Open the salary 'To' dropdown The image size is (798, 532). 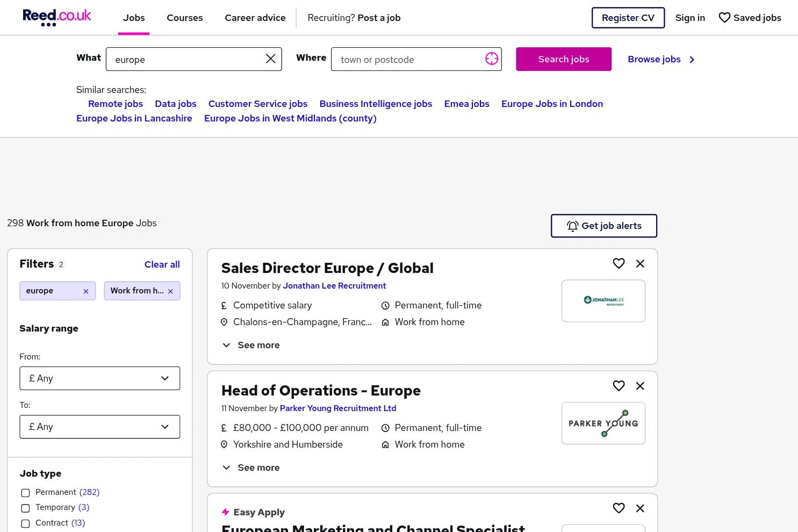tap(100, 427)
